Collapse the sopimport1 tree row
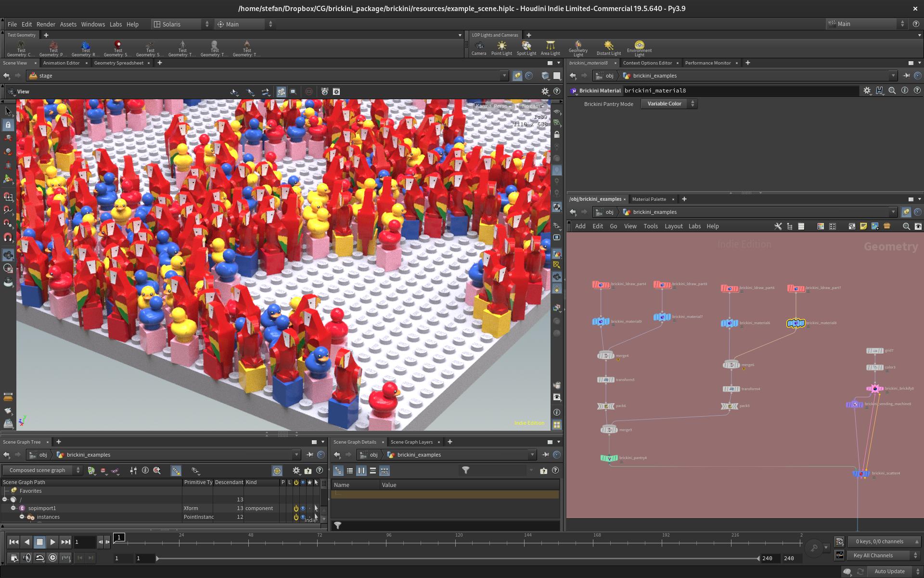Screen dimensions: 924x578 pos(13,508)
